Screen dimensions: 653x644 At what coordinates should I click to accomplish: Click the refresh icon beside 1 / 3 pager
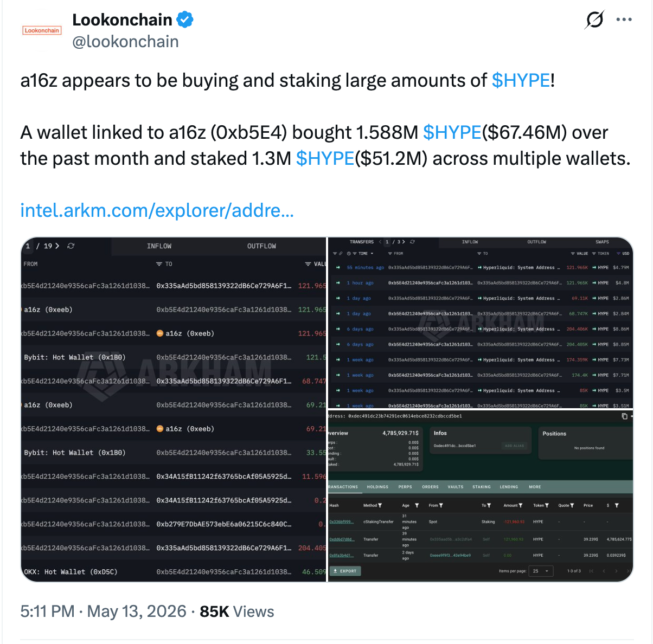click(x=413, y=242)
